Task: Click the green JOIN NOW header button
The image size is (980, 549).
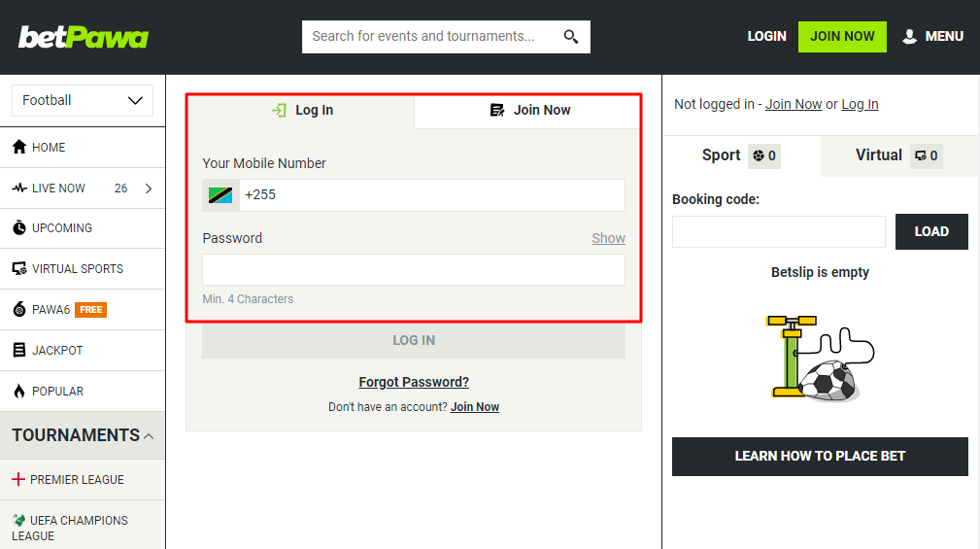Action: point(842,36)
